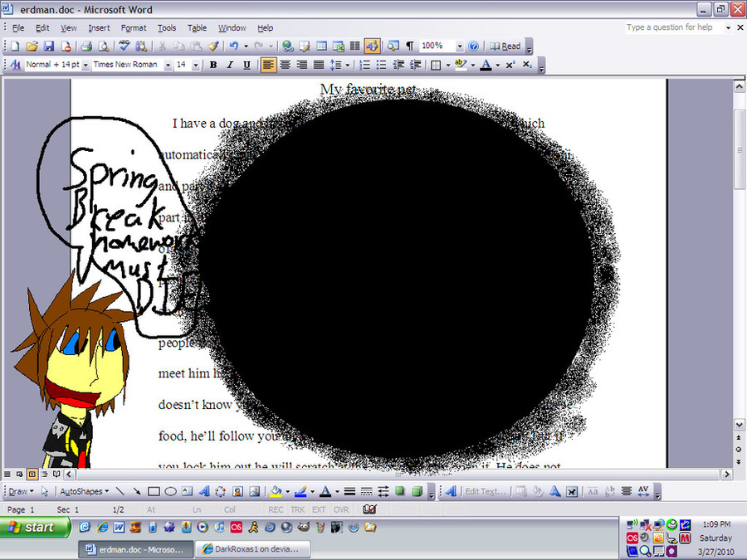The image size is (747, 560).
Task: Toggle Show/Hide paragraph marks
Action: (x=410, y=46)
